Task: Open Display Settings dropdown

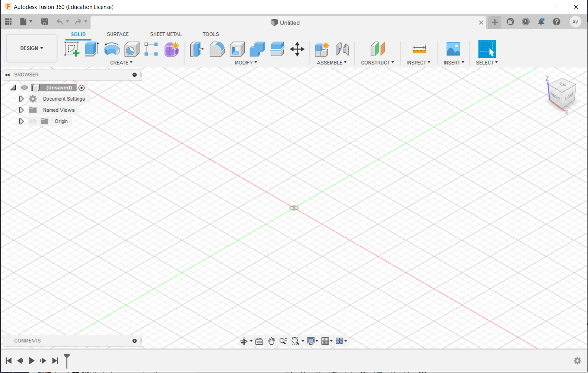Action: 312,341
